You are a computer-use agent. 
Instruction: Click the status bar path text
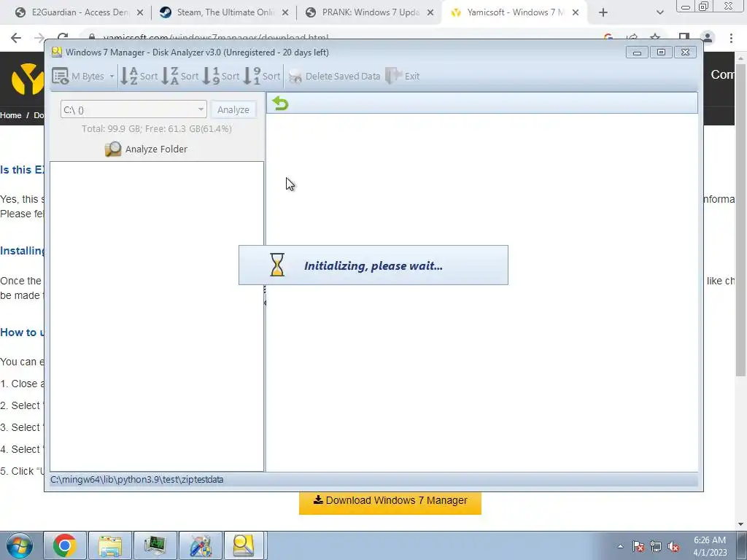(x=136, y=480)
